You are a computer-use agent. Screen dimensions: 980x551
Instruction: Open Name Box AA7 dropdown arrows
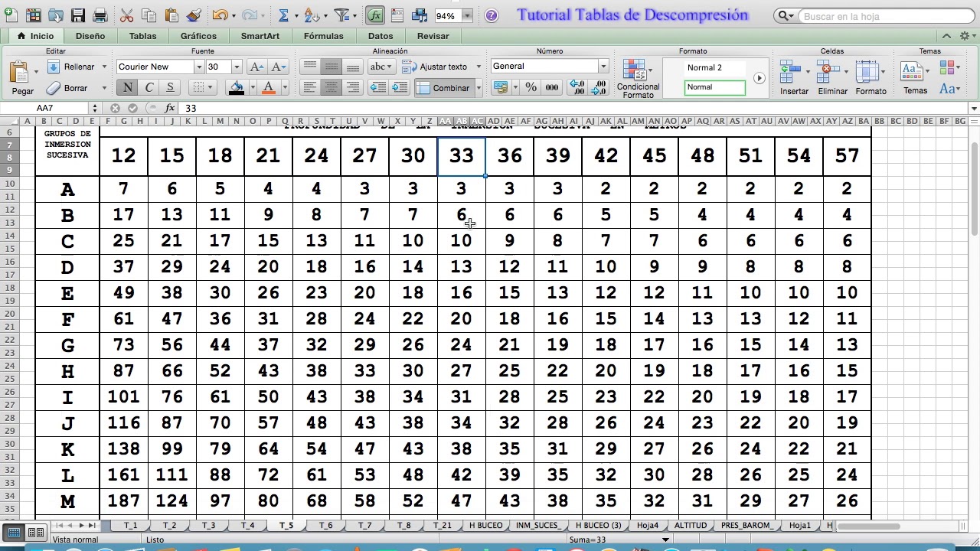[95, 108]
